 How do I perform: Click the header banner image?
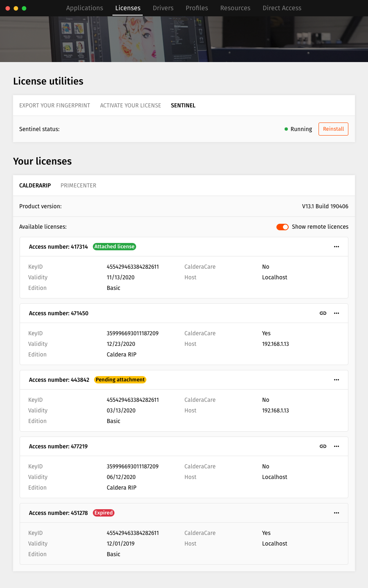[x=184, y=39]
